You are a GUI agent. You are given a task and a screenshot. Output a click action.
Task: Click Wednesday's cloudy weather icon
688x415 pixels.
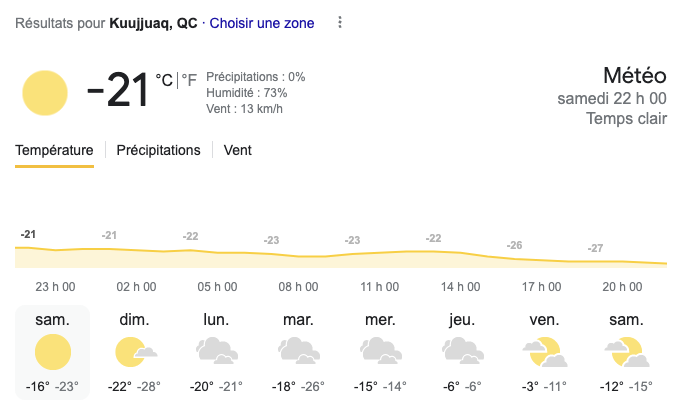click(379, 352)
